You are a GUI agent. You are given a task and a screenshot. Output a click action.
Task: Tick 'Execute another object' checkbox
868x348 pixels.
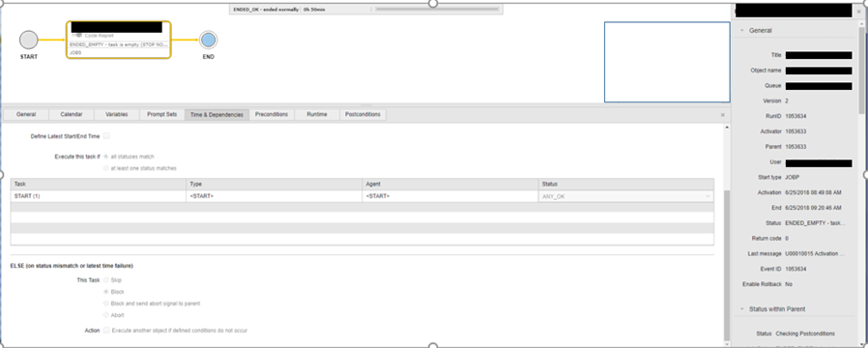(106, 331)
